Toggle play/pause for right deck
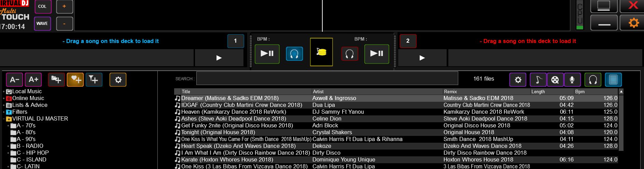The image size is (644, 169). [377, 54]
